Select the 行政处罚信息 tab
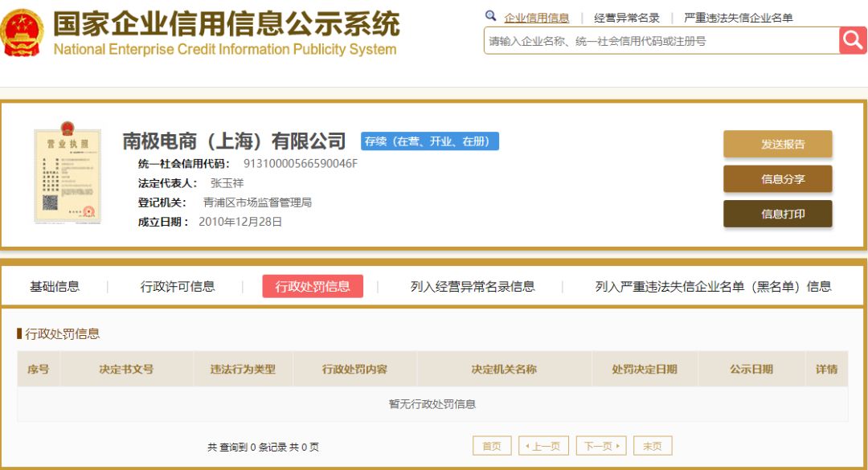The height and width of the screenshot is (470, 868). pyautogui.click(x=313, y=286)
